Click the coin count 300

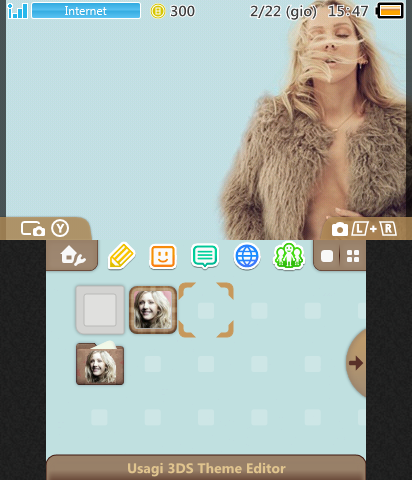(182, 11)
